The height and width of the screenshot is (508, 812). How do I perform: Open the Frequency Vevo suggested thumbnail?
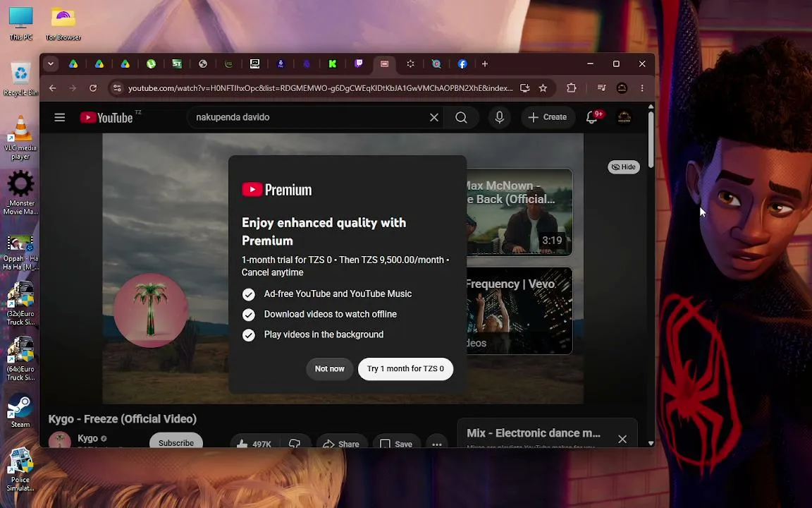pyautogui.click(x=519, y=311)
